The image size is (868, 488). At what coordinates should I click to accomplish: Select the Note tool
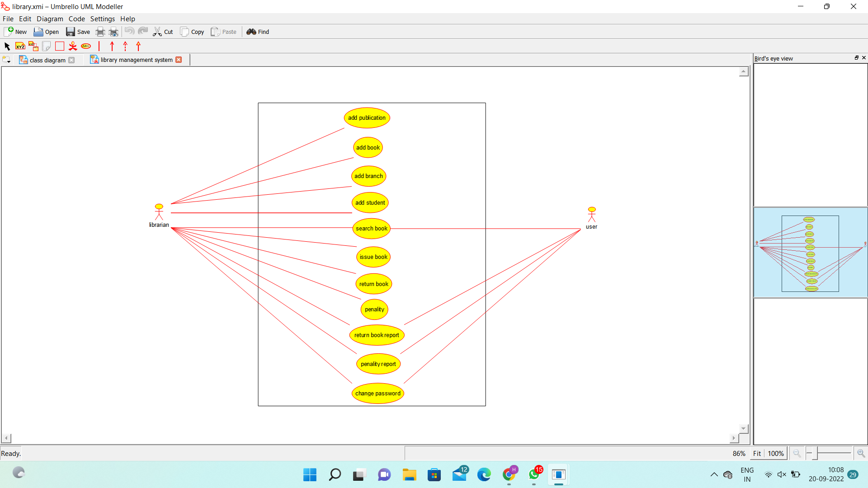point(46,46)
